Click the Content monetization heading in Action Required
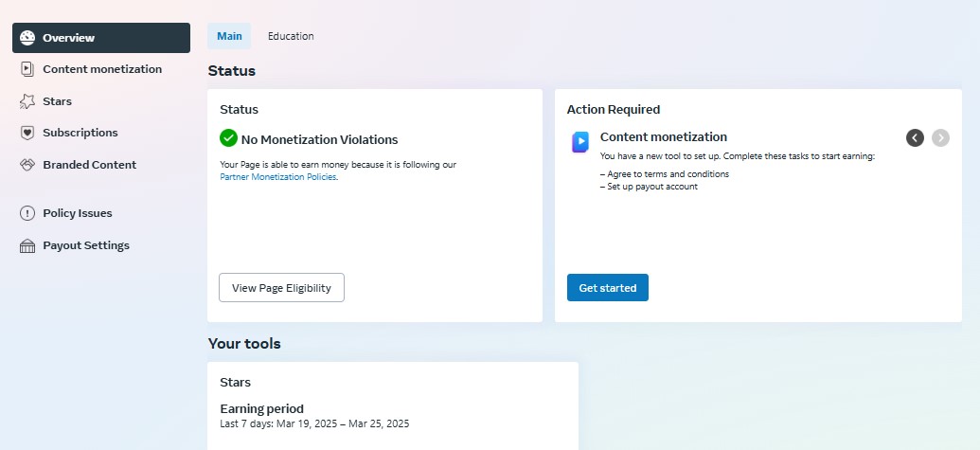This screenshot has width=980, height=450. coord(664,137)
